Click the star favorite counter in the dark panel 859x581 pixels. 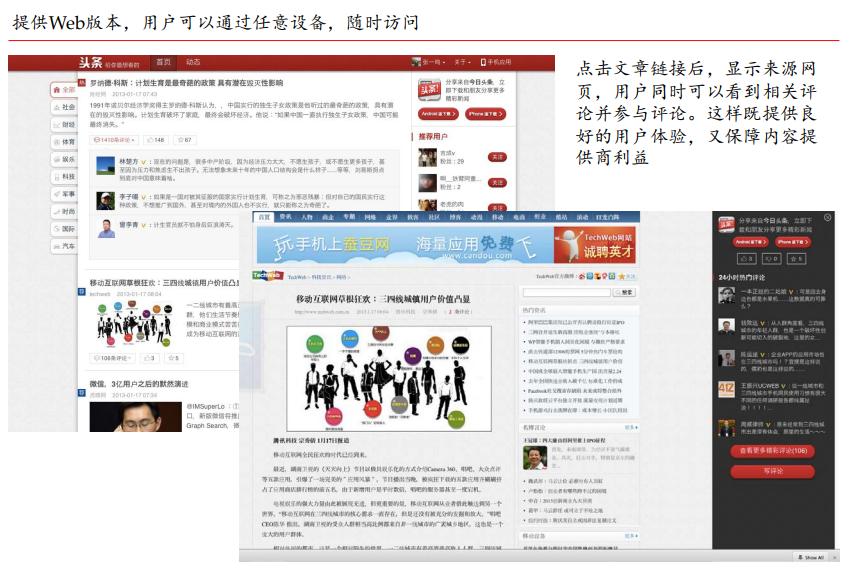tap(797, 258)
